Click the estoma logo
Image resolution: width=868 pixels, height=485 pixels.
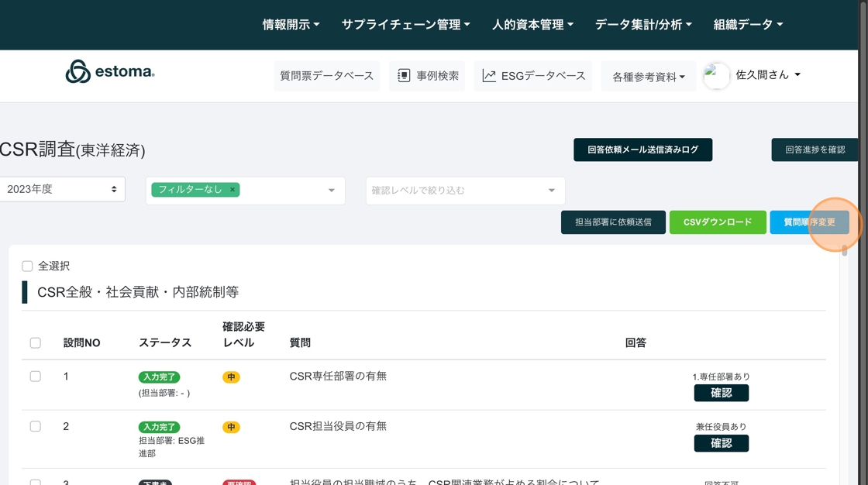[x=110, y=72]
